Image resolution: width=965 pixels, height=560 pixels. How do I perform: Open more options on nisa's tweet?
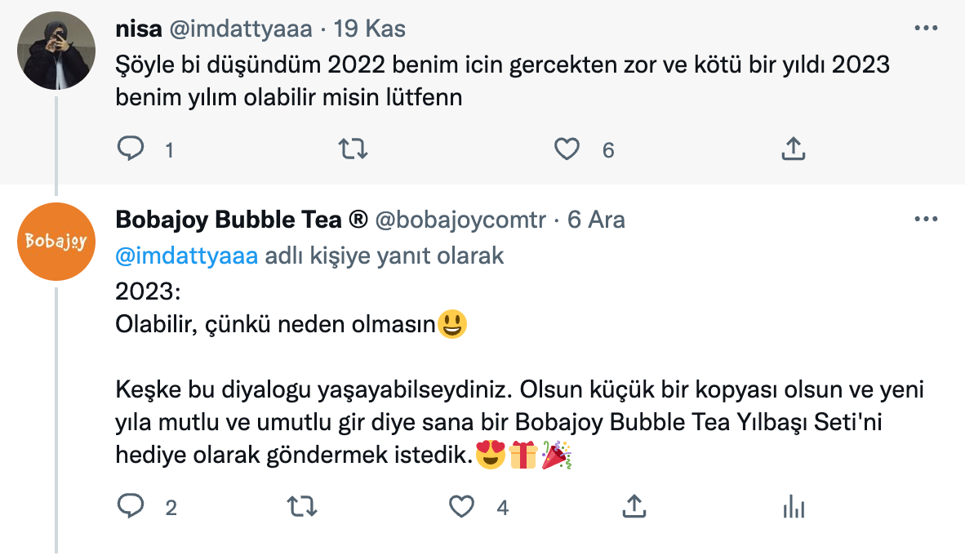[926, 29]
